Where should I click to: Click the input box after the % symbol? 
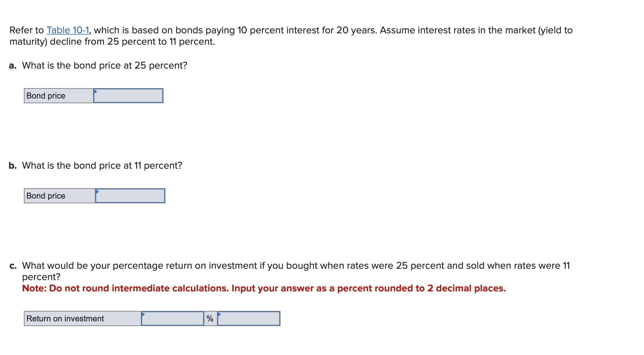pos(248,318)
